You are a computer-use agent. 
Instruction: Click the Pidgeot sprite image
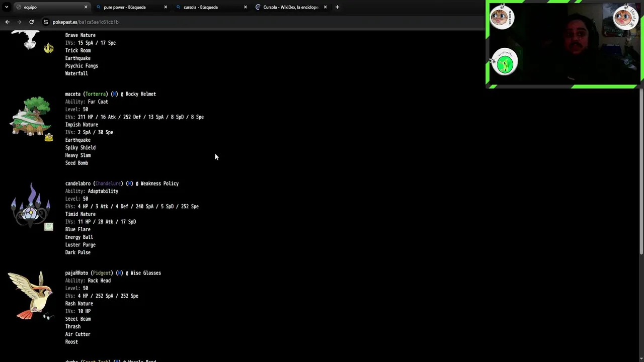pos(30,295)
